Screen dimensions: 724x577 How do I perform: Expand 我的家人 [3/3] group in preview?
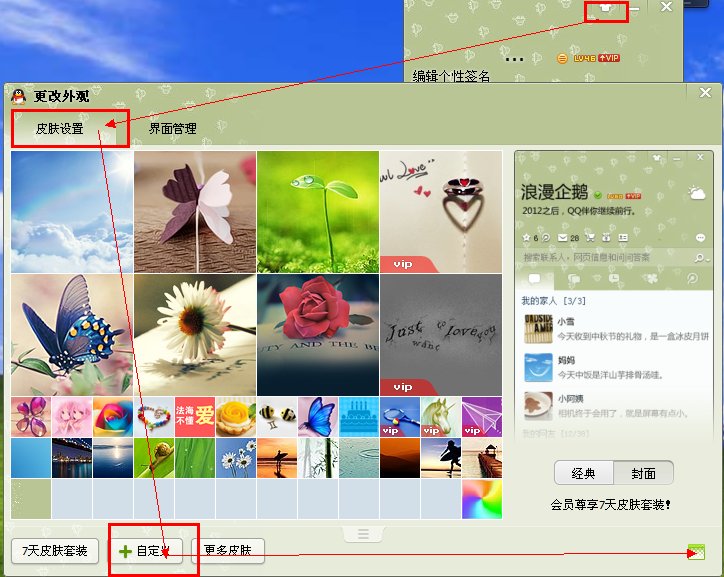[x=554, y=301]
